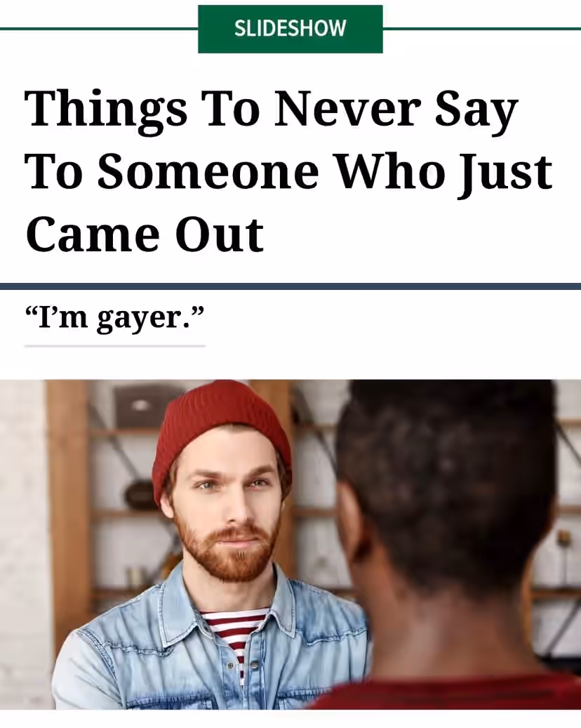Click the dark blue divider under headline
Image resolution: width=581 pixels, height=728 pixels.
[290, 286]
